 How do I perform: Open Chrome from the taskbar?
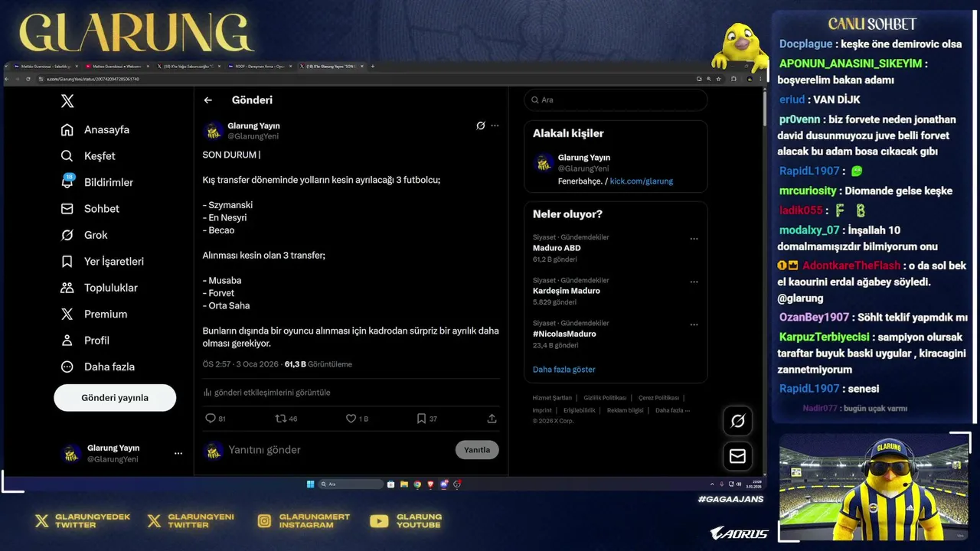(x=417, y=484)
